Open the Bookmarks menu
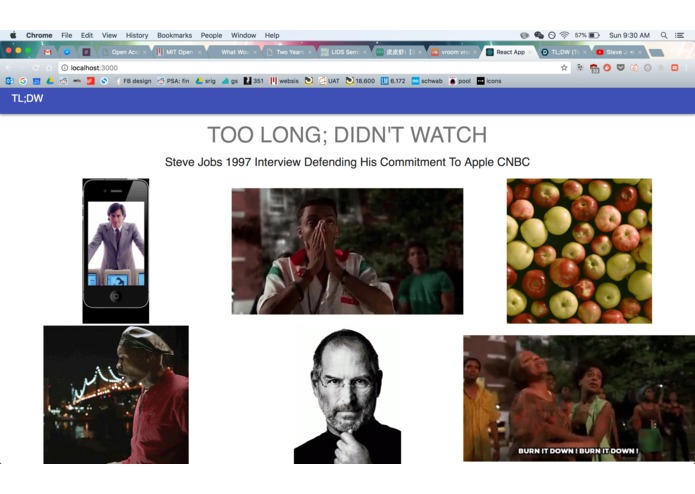The width and height of the screenshot is (695, 494). pyautogui.click(x=175, y=35)
